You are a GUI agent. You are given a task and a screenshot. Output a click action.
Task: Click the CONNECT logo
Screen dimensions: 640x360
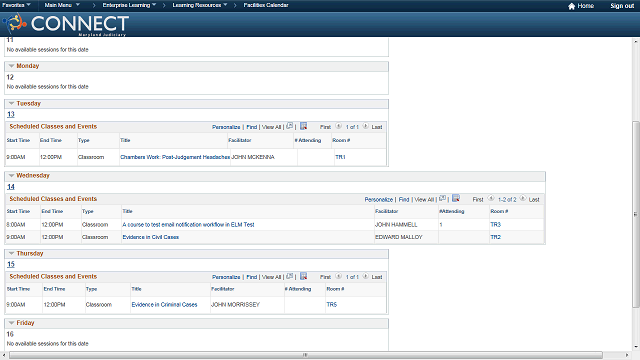[x=66, y=24]
